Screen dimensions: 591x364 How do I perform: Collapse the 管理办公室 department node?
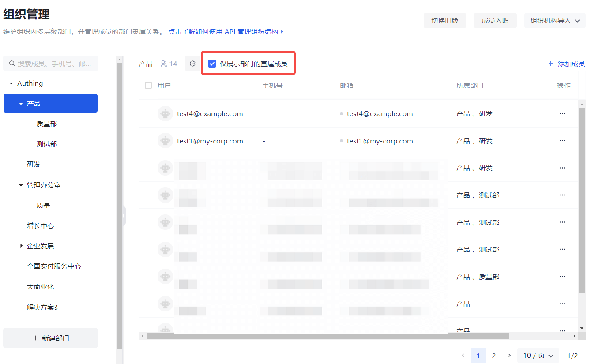point(21,185)
